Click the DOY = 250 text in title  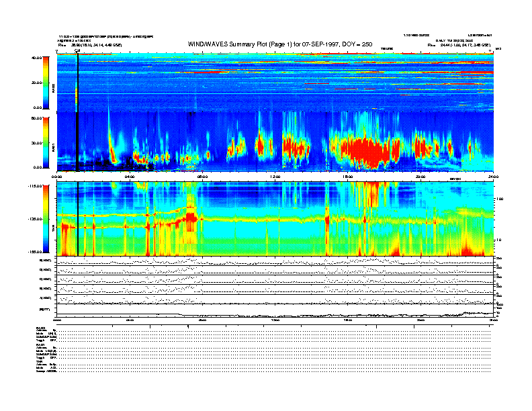357,44
